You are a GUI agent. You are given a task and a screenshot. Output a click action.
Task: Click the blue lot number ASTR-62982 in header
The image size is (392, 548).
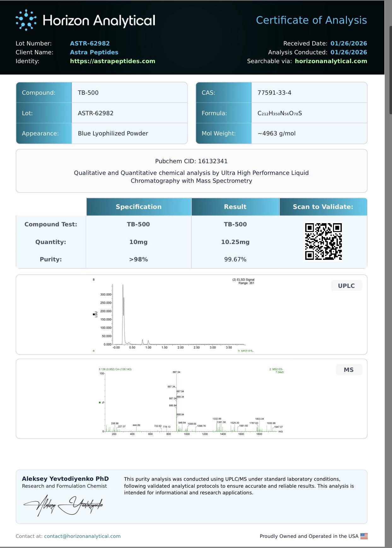point(90,43)
